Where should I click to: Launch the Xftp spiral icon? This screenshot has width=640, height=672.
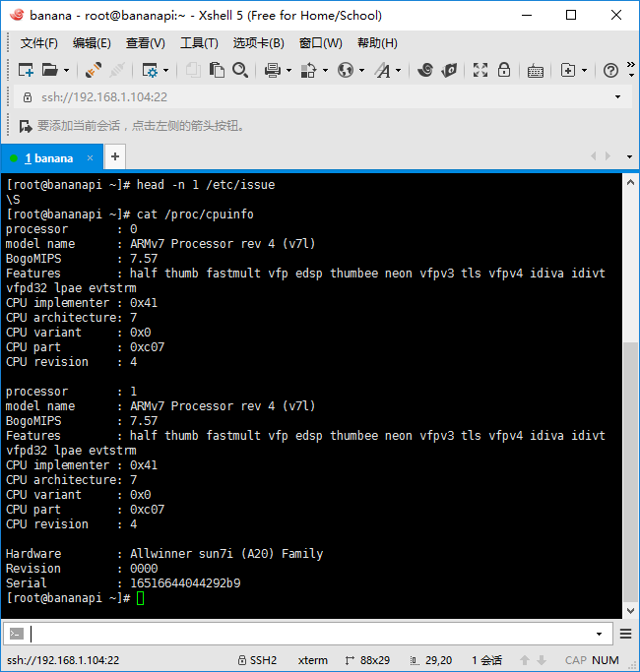[425, 70]
